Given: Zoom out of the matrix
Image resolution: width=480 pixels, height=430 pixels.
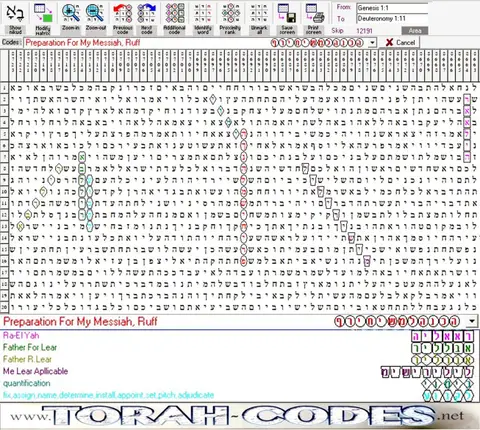Looking at the screenshot, I should coord(95,18).
